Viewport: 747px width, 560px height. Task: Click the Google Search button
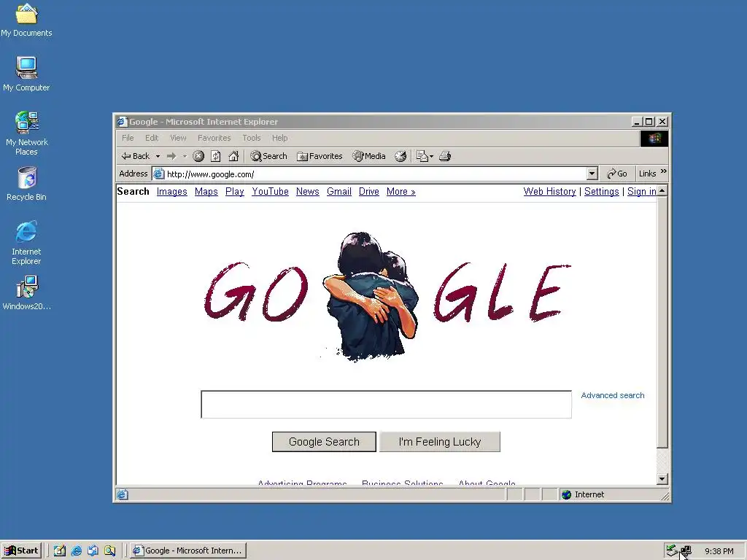point(324,442)
